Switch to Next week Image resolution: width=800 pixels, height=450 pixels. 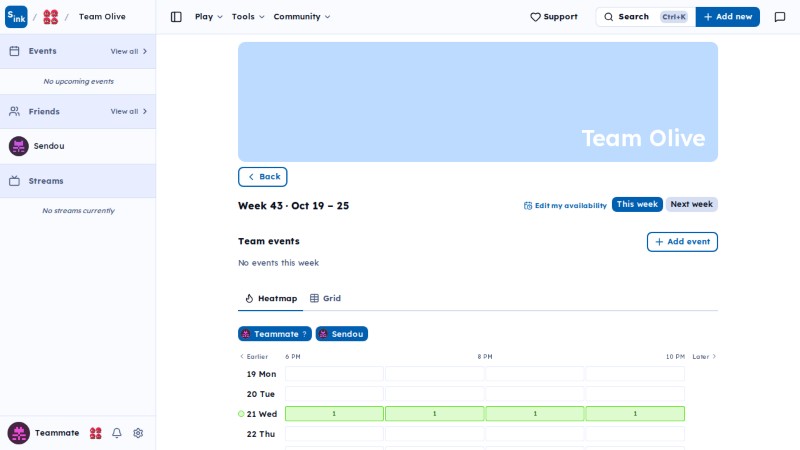tap(691, 204)
